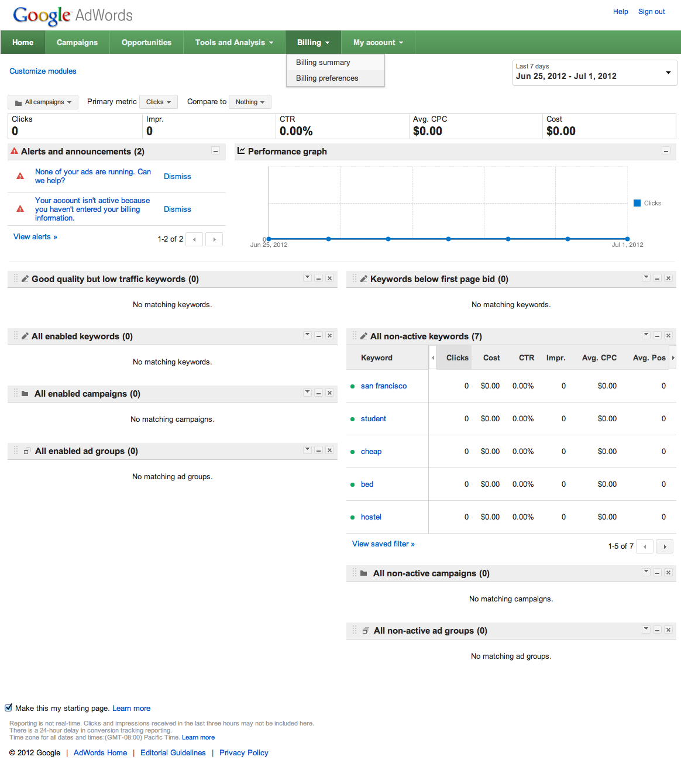Image resolution: width=681 pixels, height=784 pixels.
Task: Open the All campaigns dropdown
Action: (x=43, y=102)
